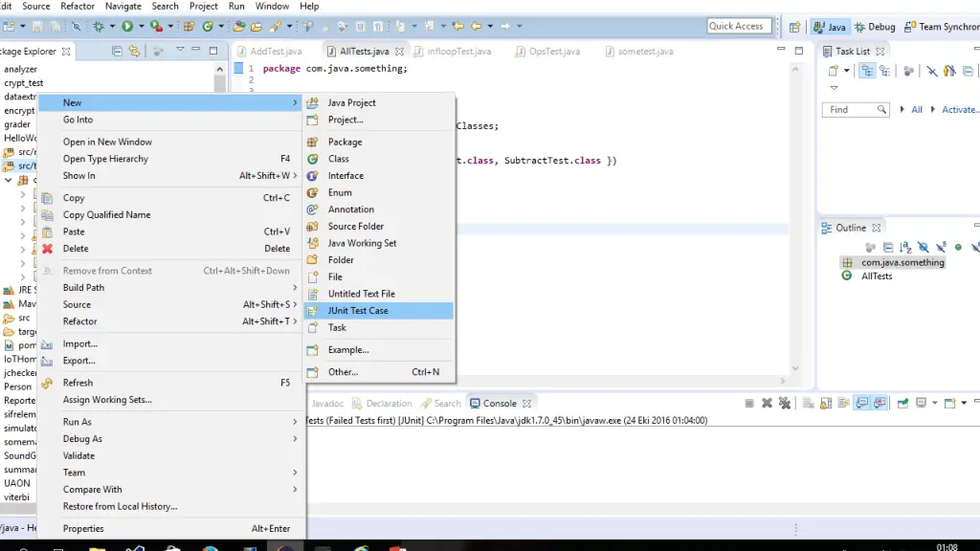Toggle Categorized view in Task List
This screenshot has height=551, width=980.
(x=867, y=71)
